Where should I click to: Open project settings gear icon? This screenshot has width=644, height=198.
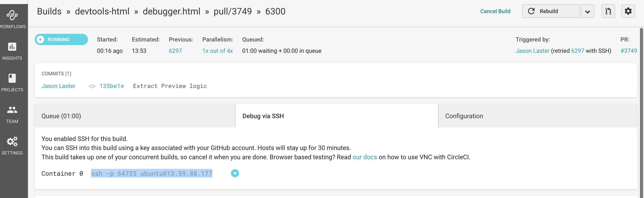click(x=628, y=11)
